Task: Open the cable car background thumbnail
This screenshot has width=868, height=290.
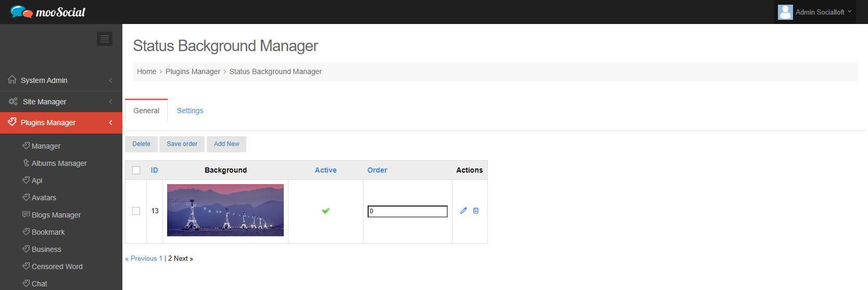Action: click(225, 210)
